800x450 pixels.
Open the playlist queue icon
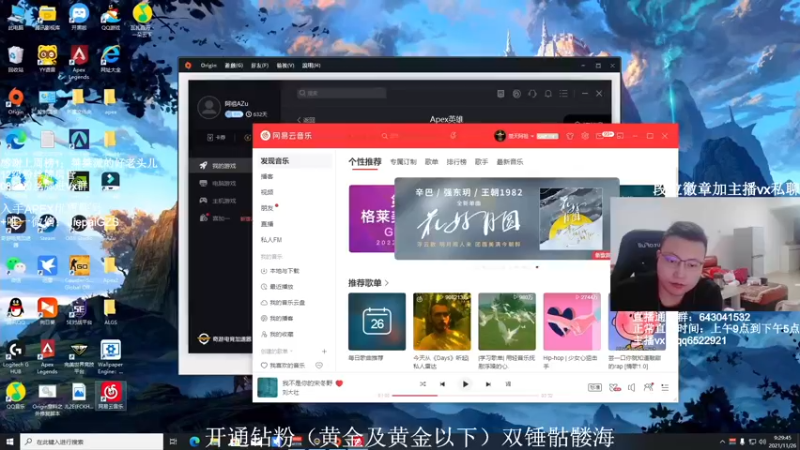tap(665, 388)
